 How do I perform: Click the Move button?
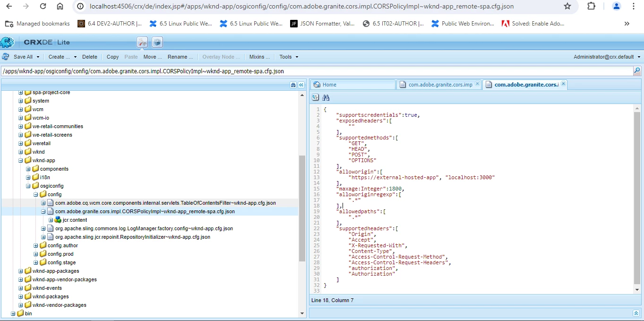pos(153,57)
